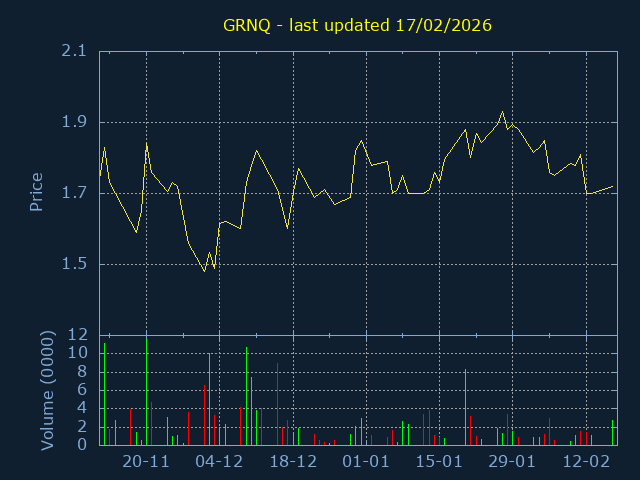Click the highest price peak near 29-01
The image size is (640, 480).
502,112
